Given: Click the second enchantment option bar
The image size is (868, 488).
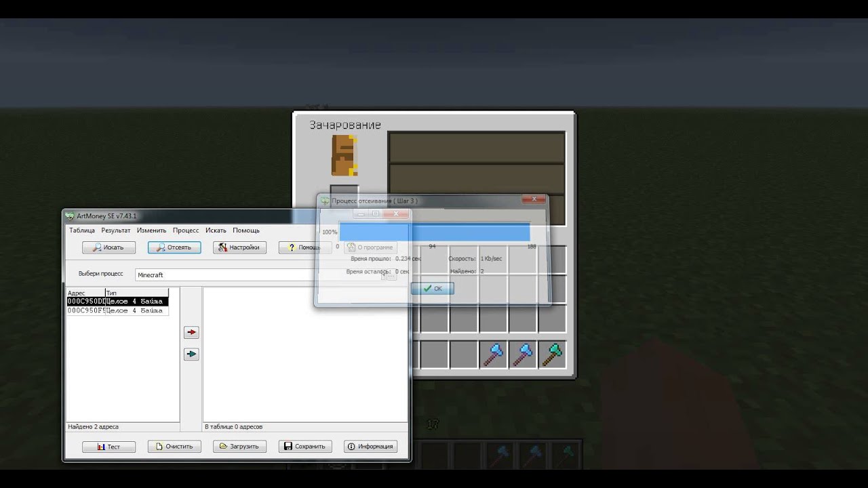Looking at the screenshot, I should tap(476, 178).
